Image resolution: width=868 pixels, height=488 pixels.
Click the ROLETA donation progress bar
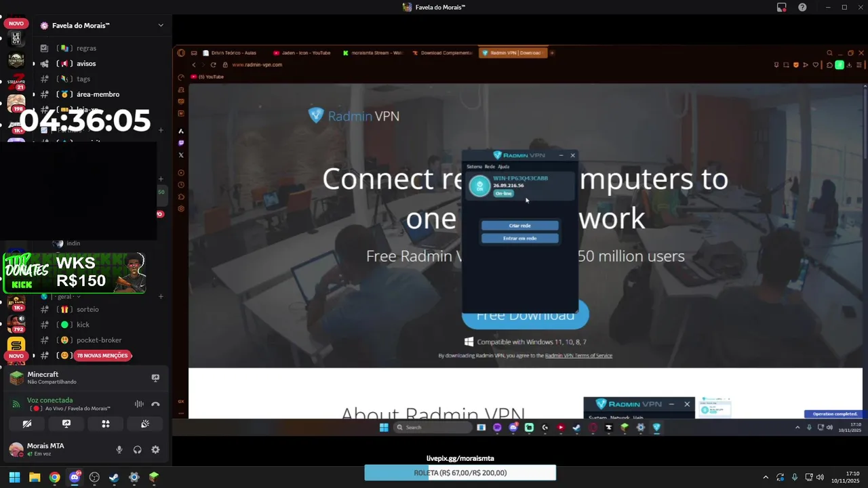[x=460, y=473]
